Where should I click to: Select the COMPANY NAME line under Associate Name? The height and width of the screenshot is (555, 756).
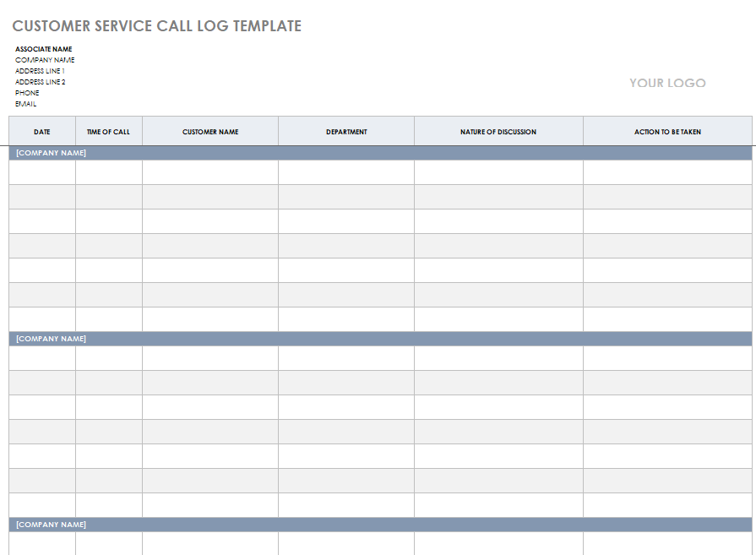[x=45, y=60]
